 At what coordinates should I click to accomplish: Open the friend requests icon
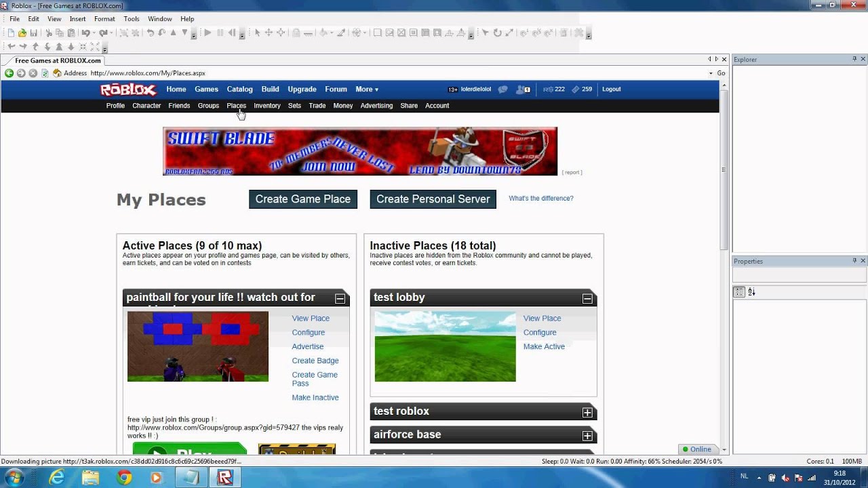[x=523, y=89]
